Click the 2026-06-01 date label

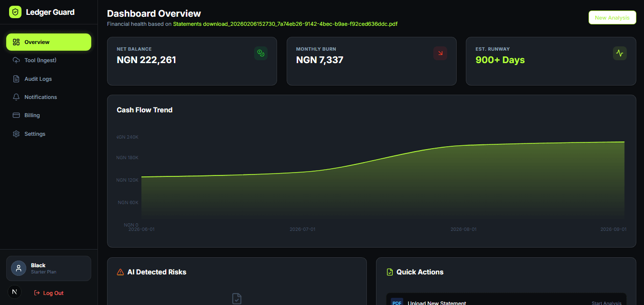141,229
